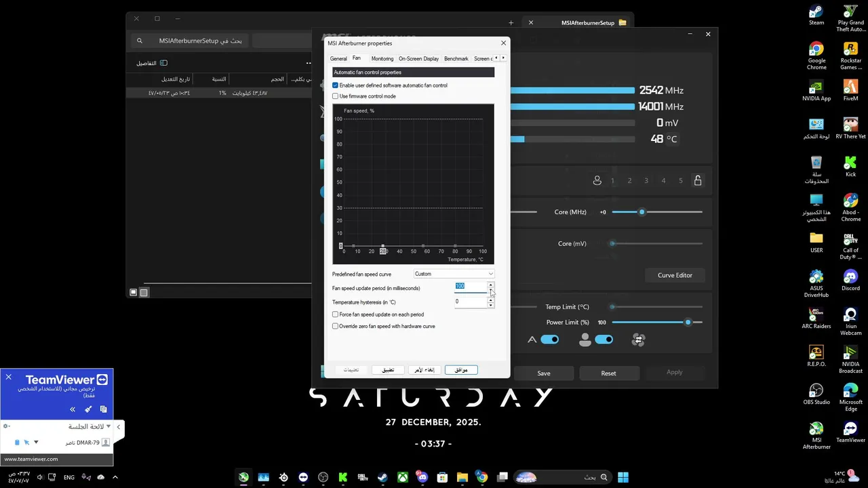
Task: Open the Discord desktop shortcut
Action: (x=850, y=281)
